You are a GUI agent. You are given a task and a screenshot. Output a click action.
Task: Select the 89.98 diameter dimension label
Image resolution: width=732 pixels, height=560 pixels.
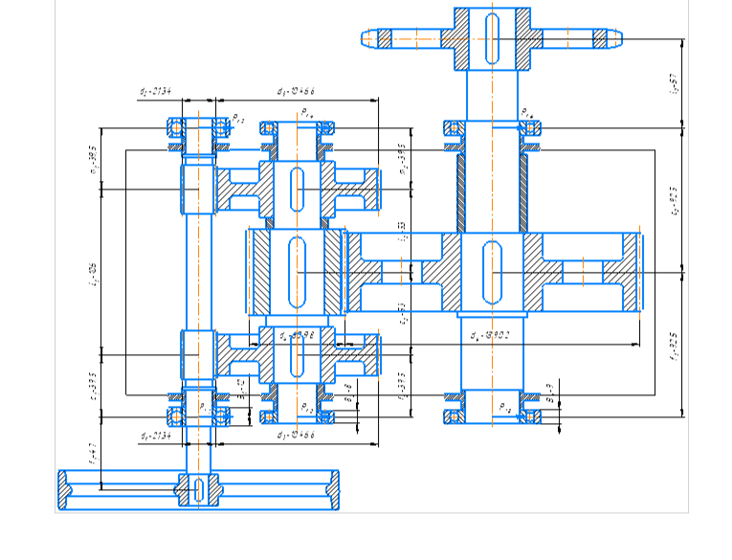pyautogui.click(x=298, y=335)
